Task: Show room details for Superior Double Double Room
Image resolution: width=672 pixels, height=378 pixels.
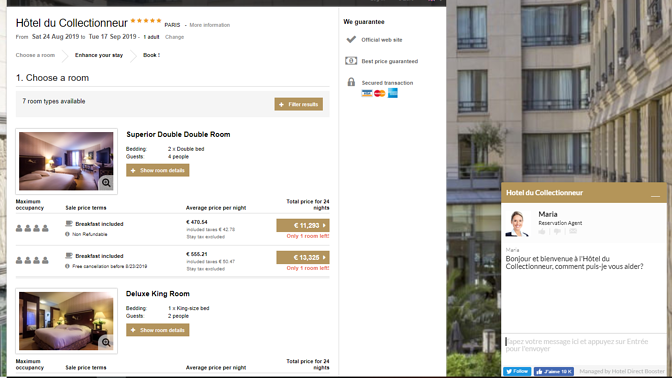Action: pyautogui.click(x=158, y=170)
